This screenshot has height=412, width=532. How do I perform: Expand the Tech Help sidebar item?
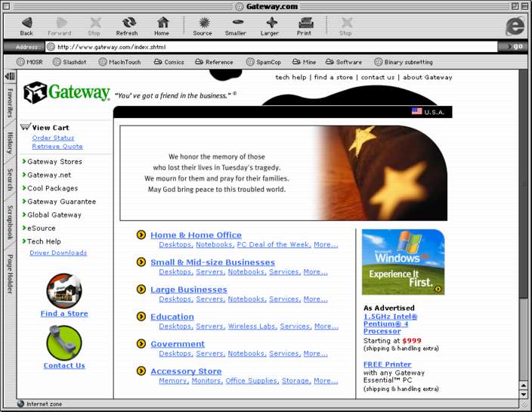pos(24,241)
